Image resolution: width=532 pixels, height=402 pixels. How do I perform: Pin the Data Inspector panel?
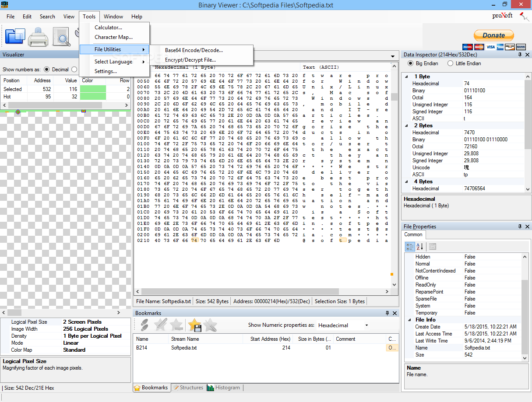(520, 55)
